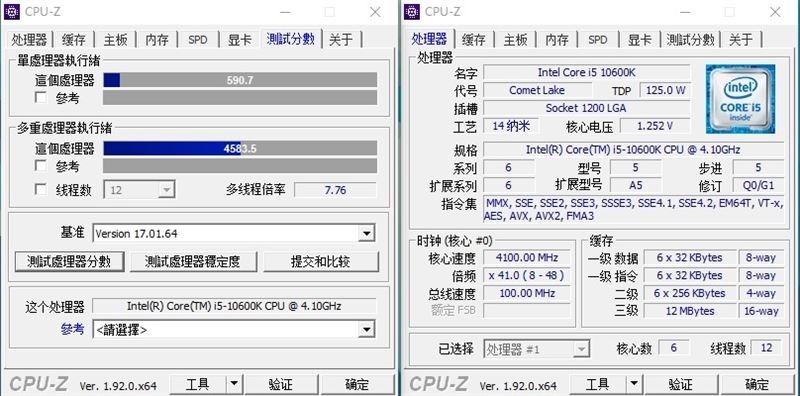
Task: Click 測試處理器穩定度 button
Action: (x=192, y=262)
